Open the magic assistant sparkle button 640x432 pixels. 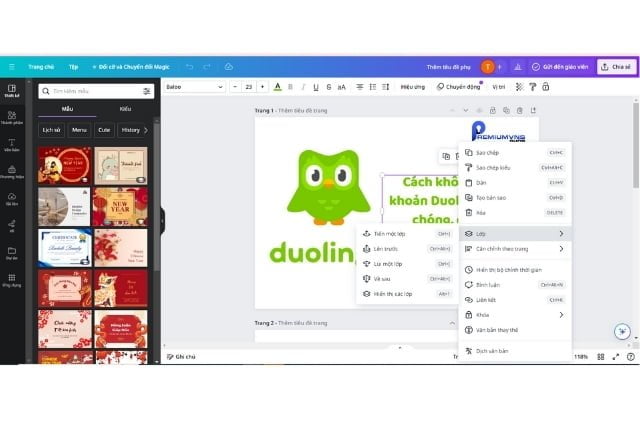(x=622, y=331)
